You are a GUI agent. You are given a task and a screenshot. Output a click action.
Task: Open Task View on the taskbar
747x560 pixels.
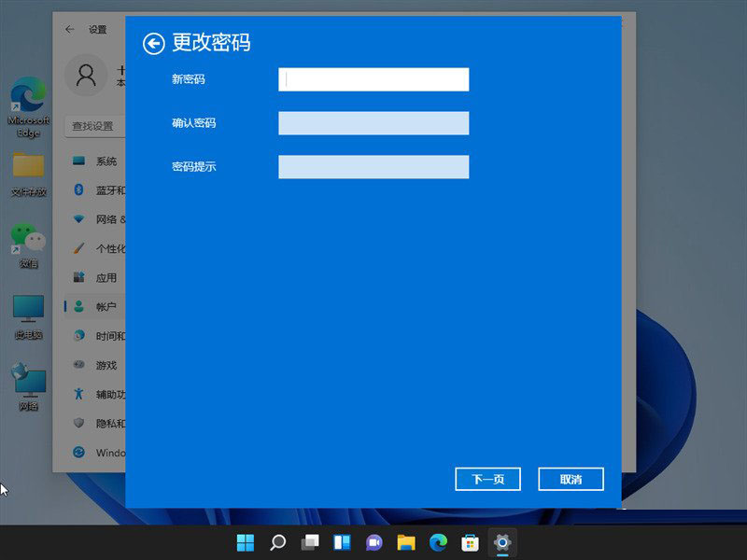tap(310, 542)
